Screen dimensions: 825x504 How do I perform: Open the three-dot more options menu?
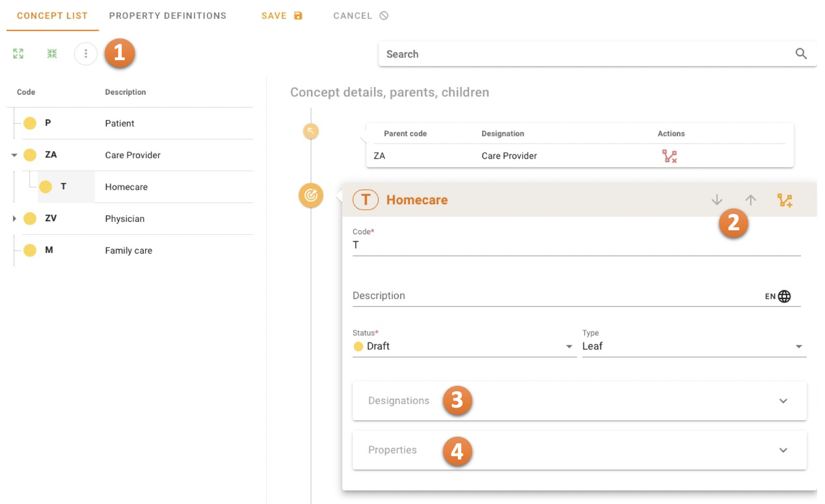click(86, 53)
